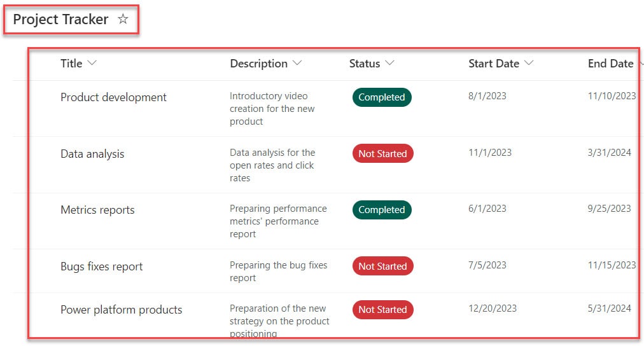Open the Title column dropdown
This screenshot has width=644, height=346.
(x=92, y=63)
